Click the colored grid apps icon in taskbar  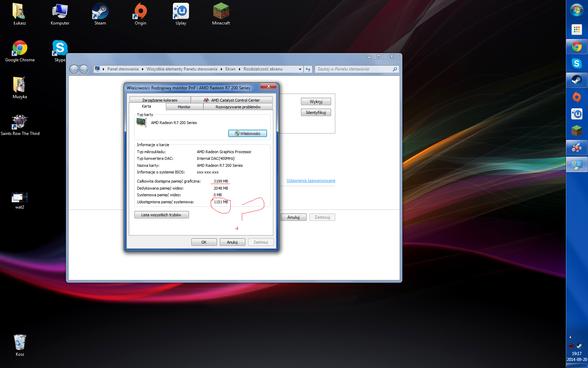[x=577, y=29]
